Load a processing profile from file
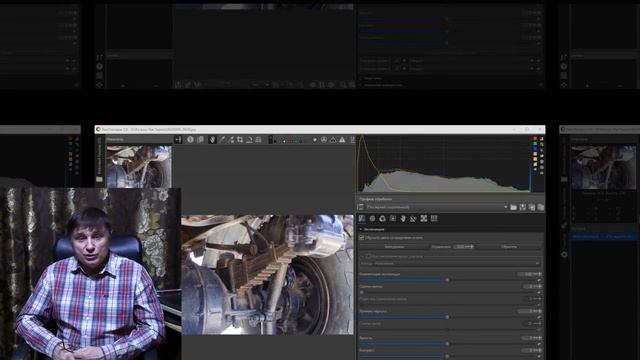 coord(513,207)
